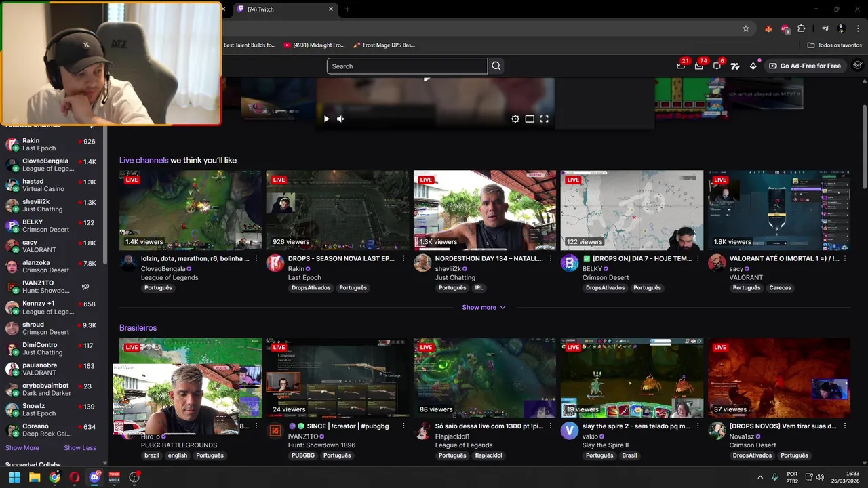Enter fullscreen on the featured video player

coord(544,119)
